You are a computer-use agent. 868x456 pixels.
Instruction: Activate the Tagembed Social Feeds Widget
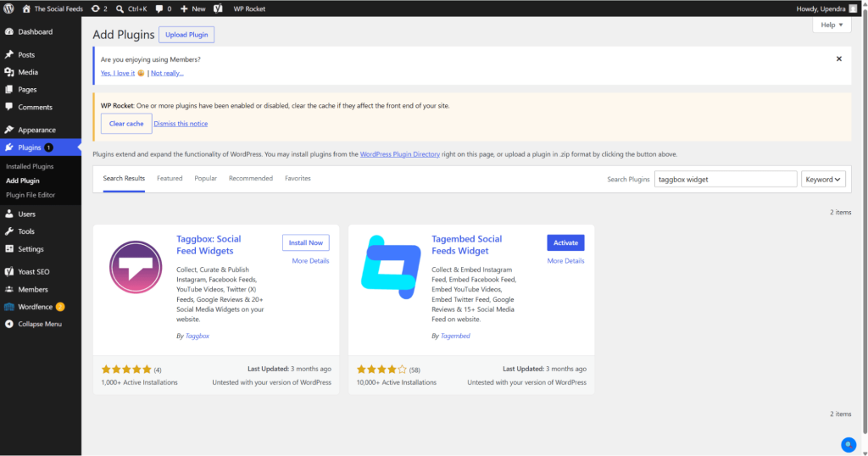click(565, 242)
